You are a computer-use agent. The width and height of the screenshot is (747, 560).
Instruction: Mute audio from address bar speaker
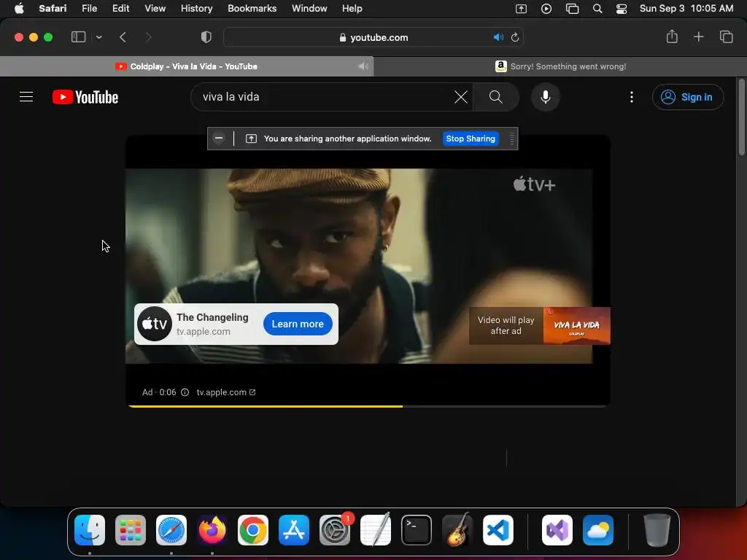pyautogui.click(x=498, y=37)
